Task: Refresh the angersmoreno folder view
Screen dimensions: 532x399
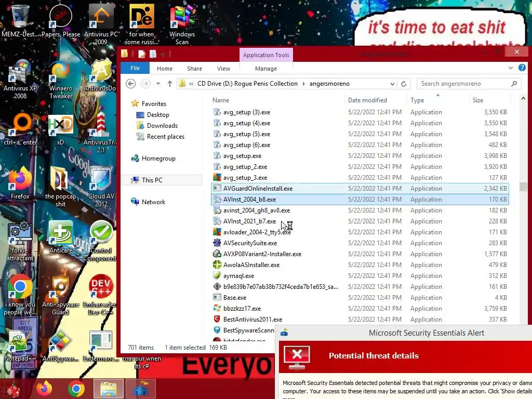Action: pyautogui.click(x=404, y=84)
